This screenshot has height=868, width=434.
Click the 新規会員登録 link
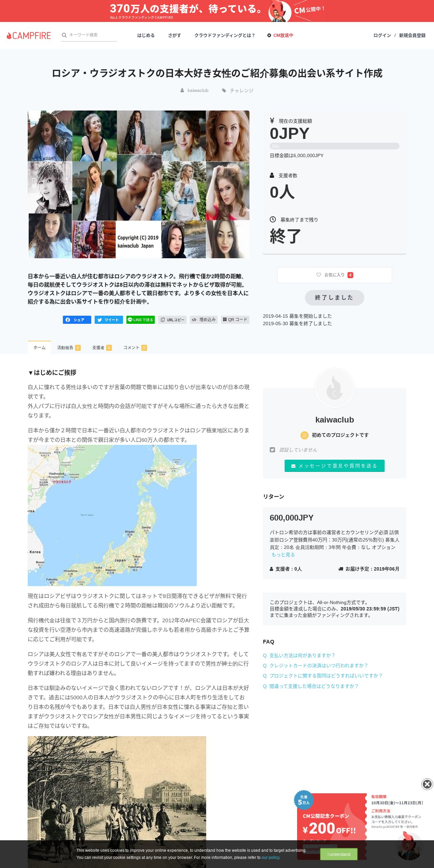tap(412, 35)
